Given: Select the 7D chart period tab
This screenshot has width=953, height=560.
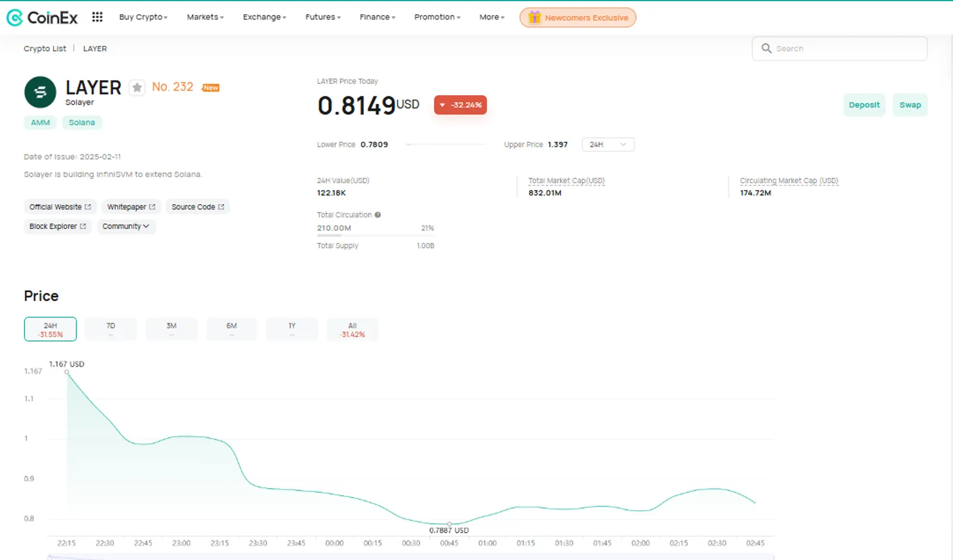Looking at the screenshot, I should 111,329.
